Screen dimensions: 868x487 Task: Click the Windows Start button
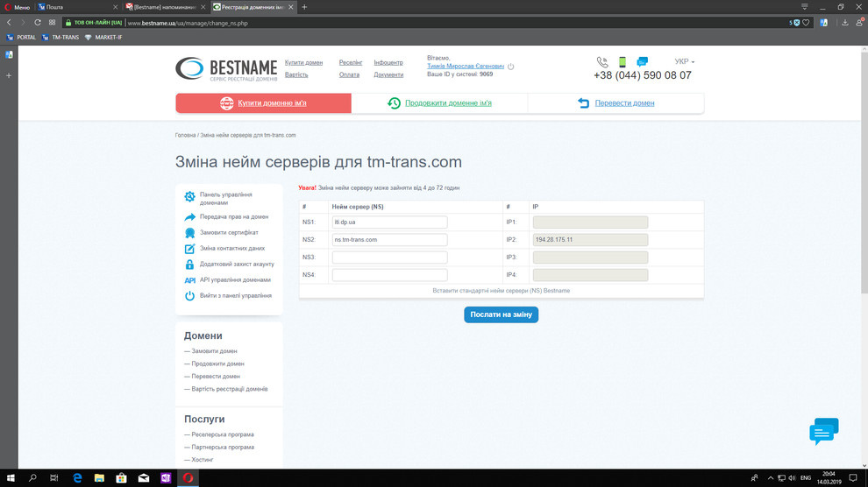[11, 478]
